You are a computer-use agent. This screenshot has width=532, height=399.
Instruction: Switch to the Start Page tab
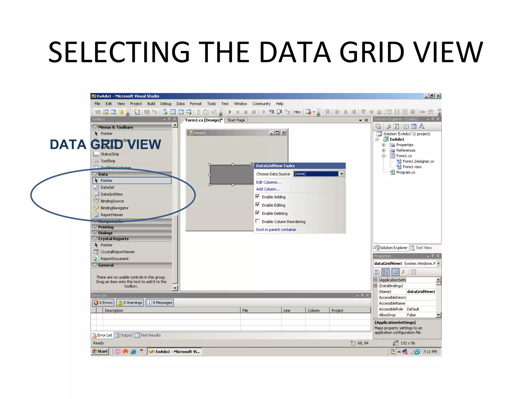point(236,120)
